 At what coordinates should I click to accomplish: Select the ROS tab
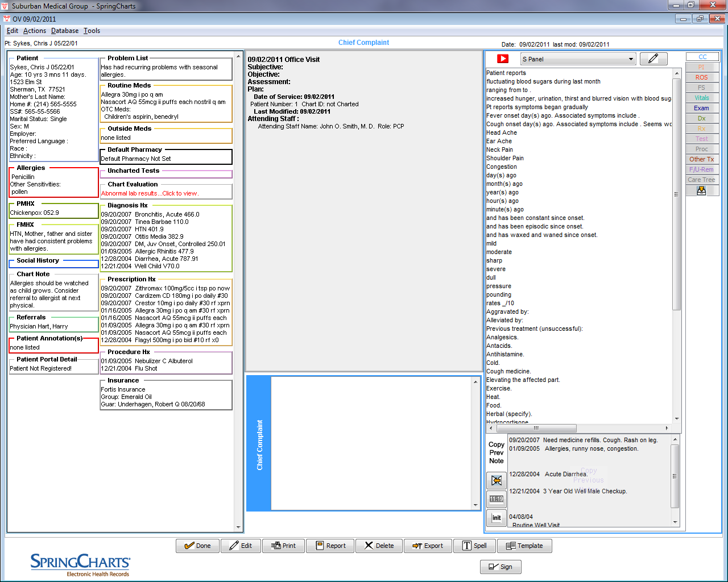pos(702,77)
